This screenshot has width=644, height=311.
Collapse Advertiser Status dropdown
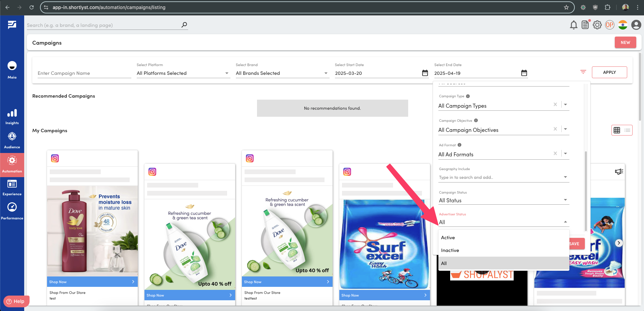565,222
